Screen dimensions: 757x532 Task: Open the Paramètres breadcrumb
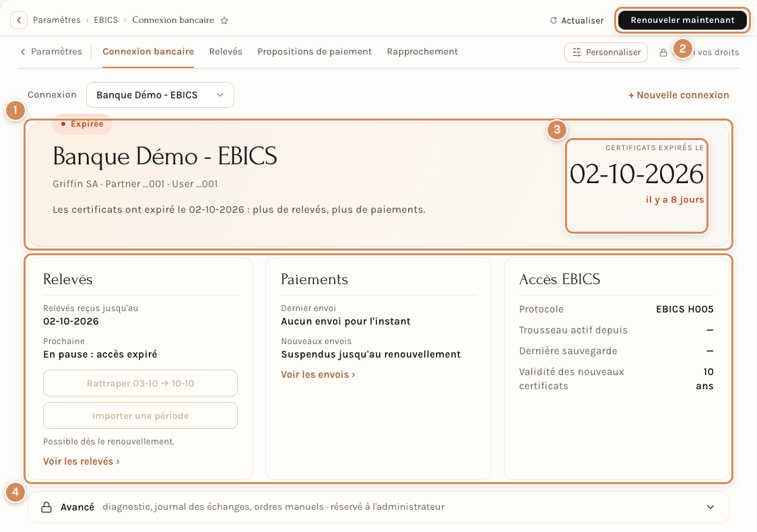[57, 20]
